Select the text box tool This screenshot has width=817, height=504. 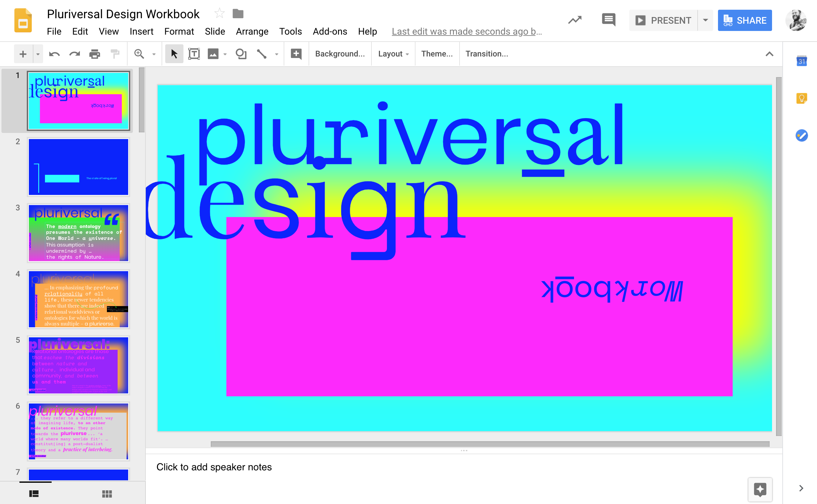pyautogui.click(x=194, y=54)
